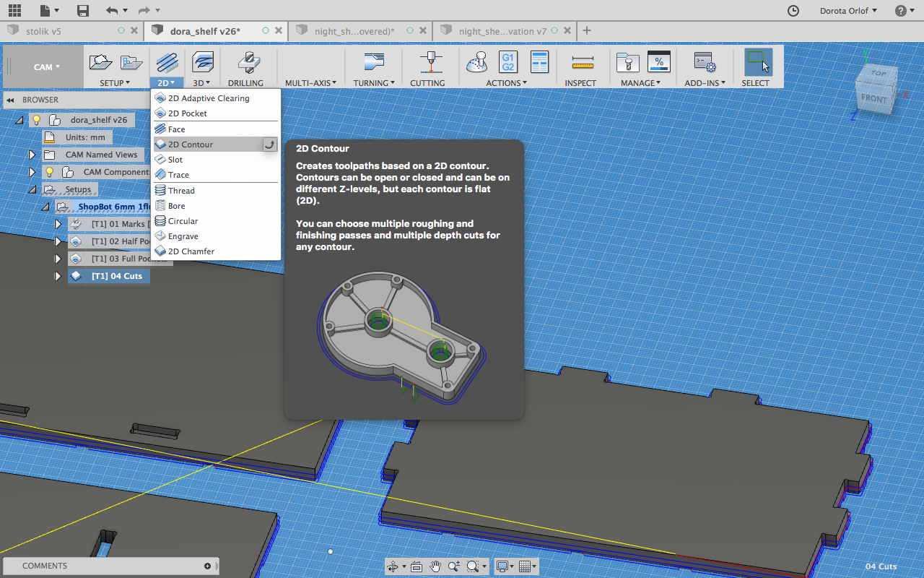Switch to the stolik v5 tab
Image resolution: width=924 pixels, height=578 pixels.
[x=43, y=31]
